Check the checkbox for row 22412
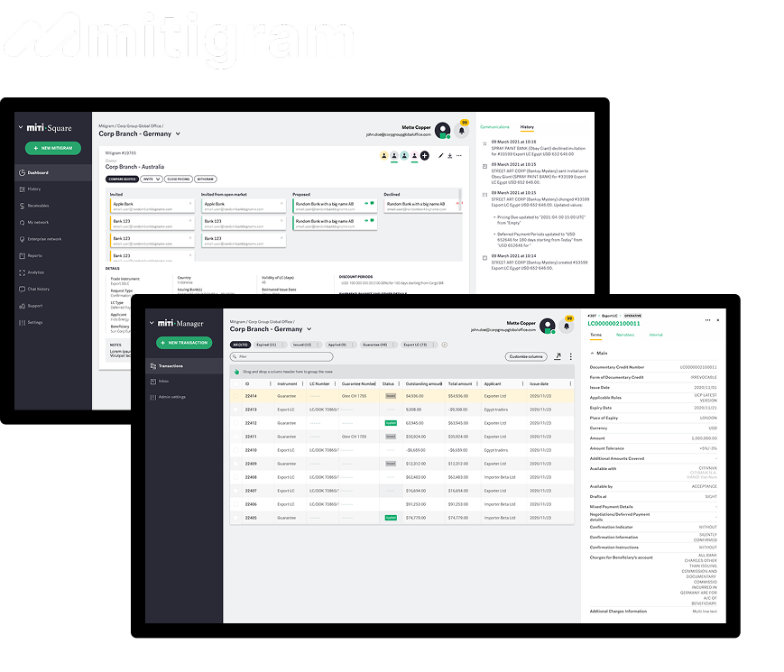784x672 pixels. coord(235,423)
